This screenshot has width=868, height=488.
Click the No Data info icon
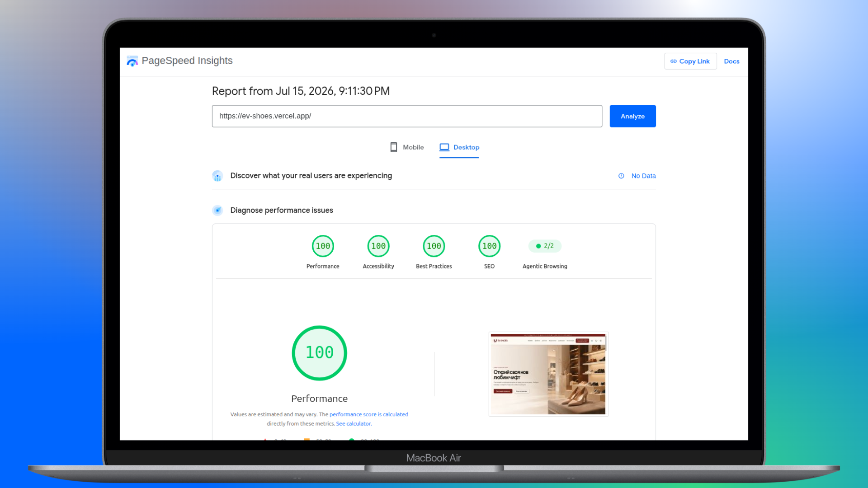pos(621,176)
